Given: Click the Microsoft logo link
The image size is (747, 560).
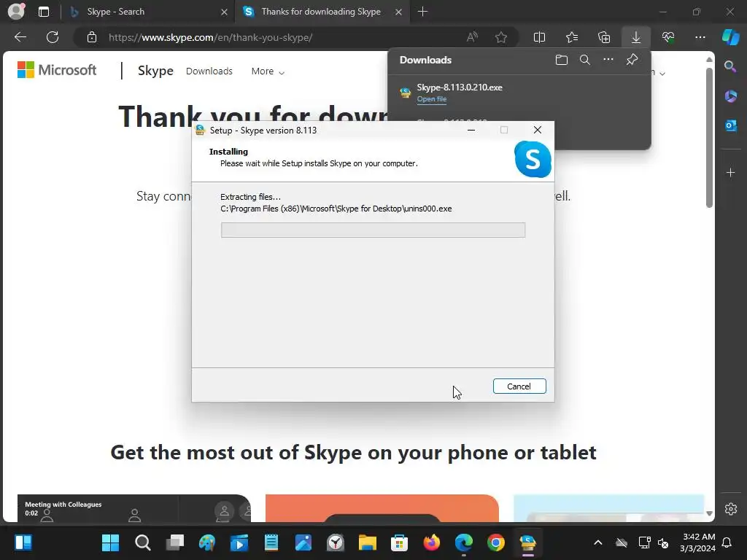Looking at the screenshot, I should [57, 70].
